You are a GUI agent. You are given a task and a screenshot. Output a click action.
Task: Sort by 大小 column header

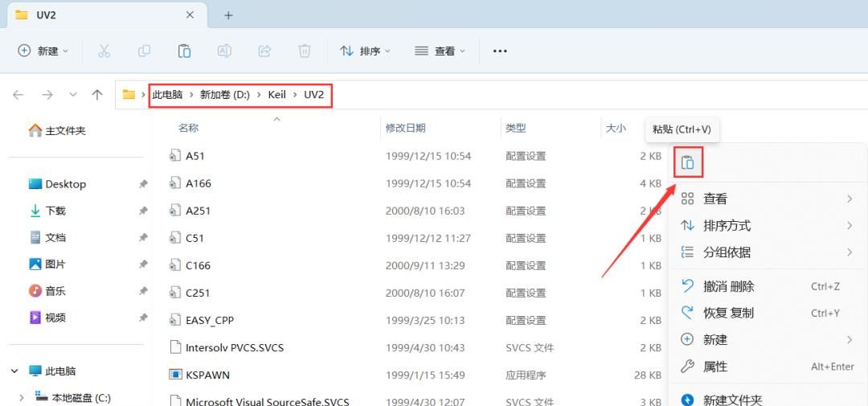[x=616, y=128]
